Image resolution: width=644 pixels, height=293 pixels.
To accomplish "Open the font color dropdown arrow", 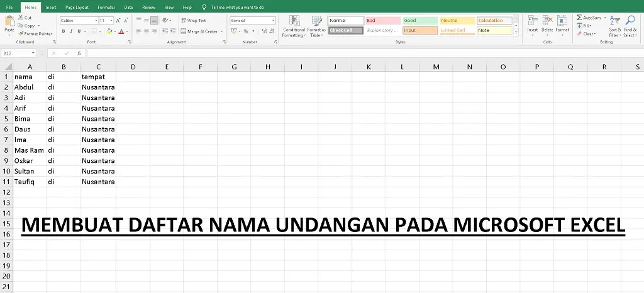I will (x=126, y=31).
